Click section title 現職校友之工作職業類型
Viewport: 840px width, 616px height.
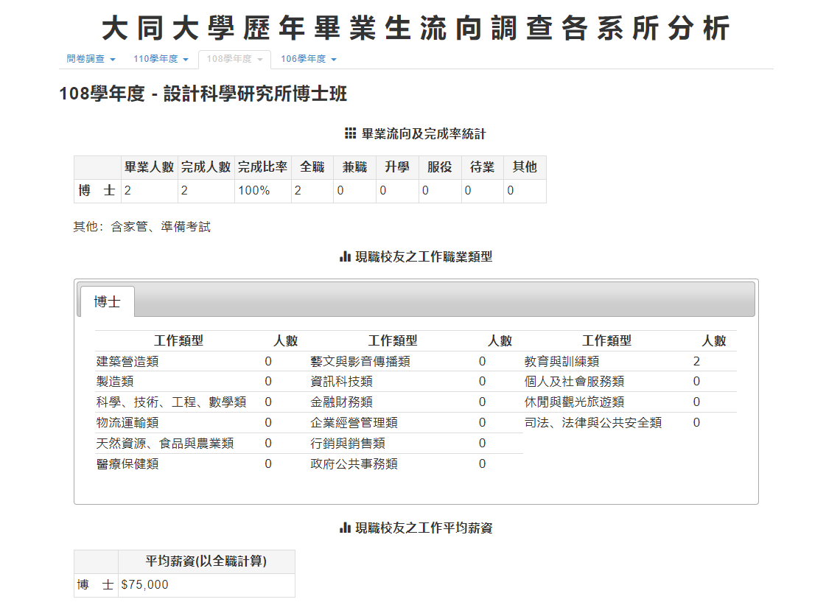[x=424, y=257]
